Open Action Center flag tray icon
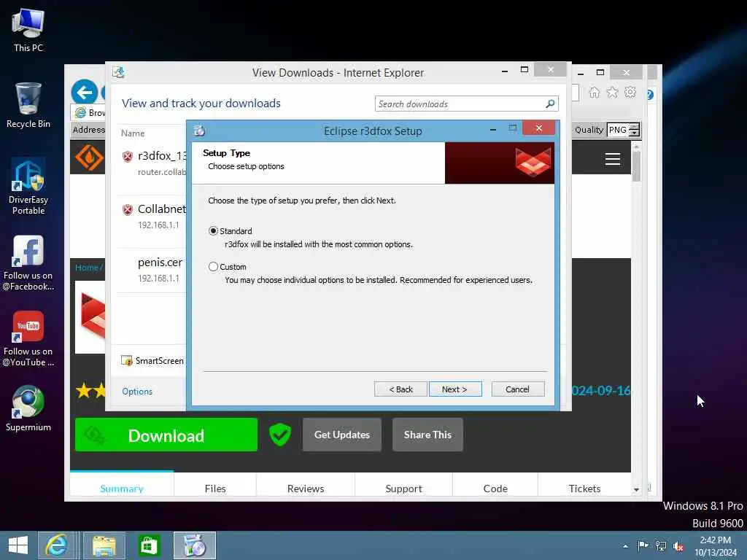The image size is (747, 560). 643,545
